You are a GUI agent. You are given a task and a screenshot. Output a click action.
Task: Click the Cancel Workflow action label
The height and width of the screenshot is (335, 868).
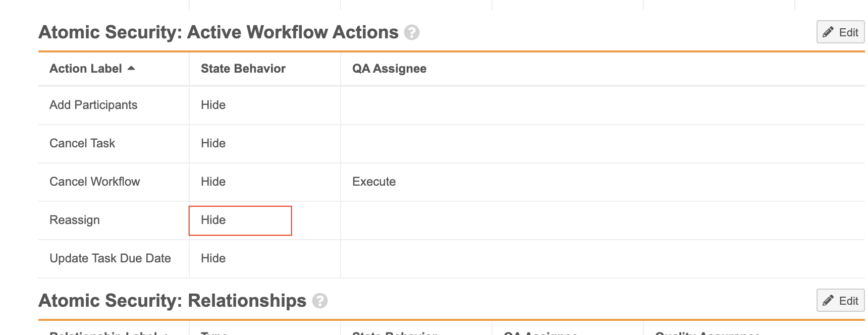(x=95, y=182)
